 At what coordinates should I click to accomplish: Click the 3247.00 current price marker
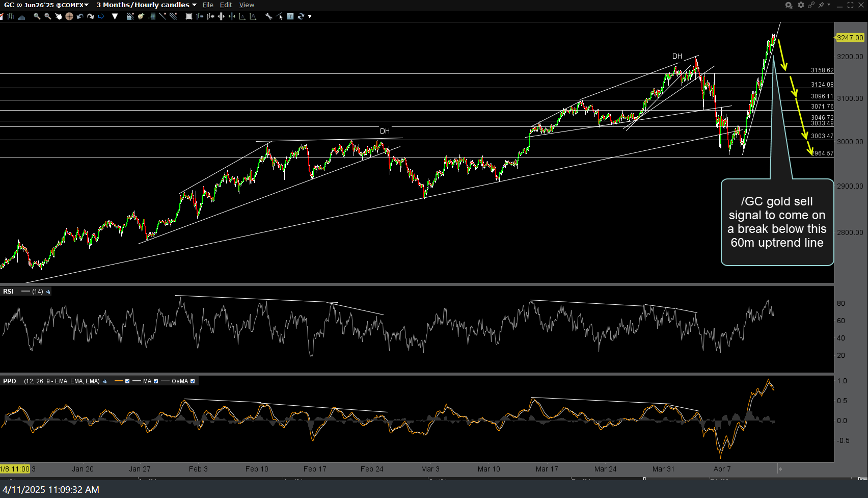(850, 38)
